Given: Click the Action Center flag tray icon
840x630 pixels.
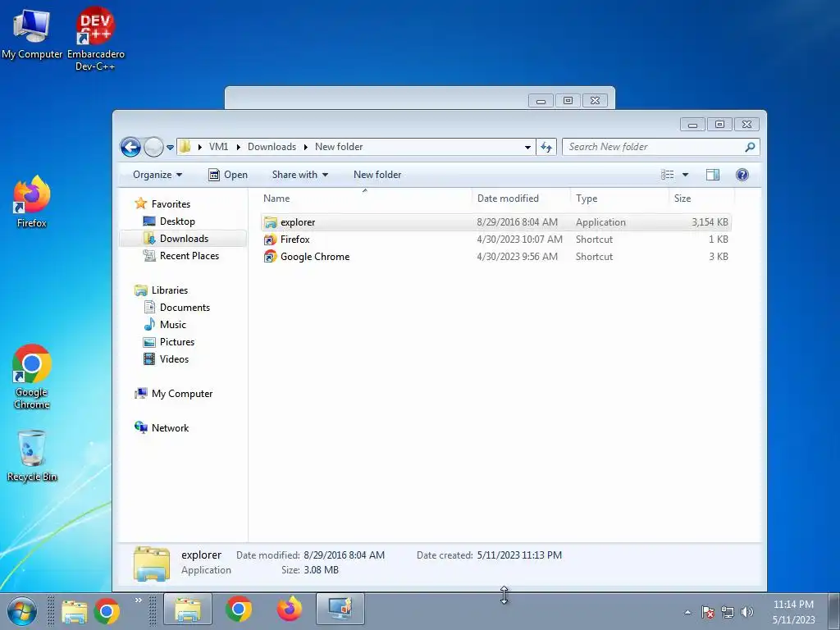Looking at the screenshot, I should click(x=707, y=612).
